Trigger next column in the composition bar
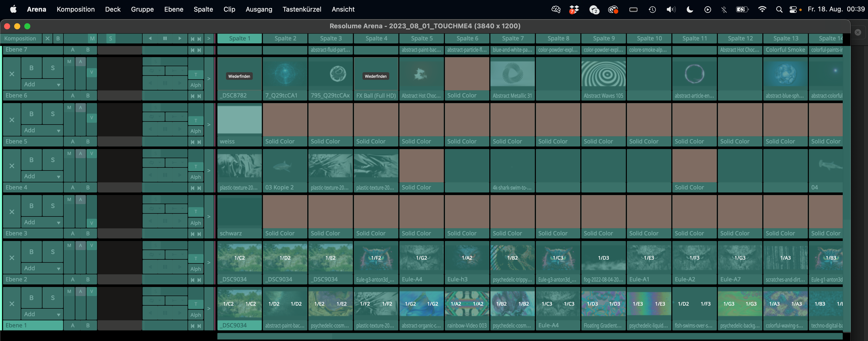This screenshot has height=341, width=868. (x=199, y=39)
